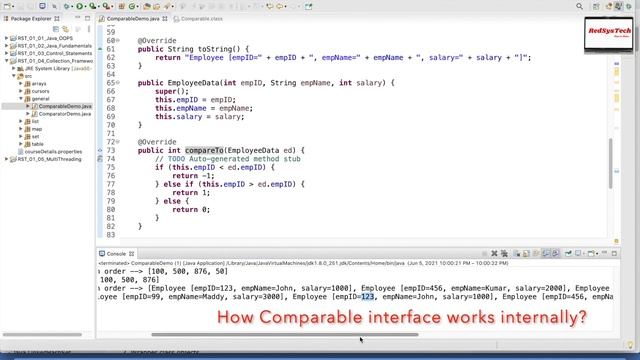Expand the arrays package

(21, 83)
